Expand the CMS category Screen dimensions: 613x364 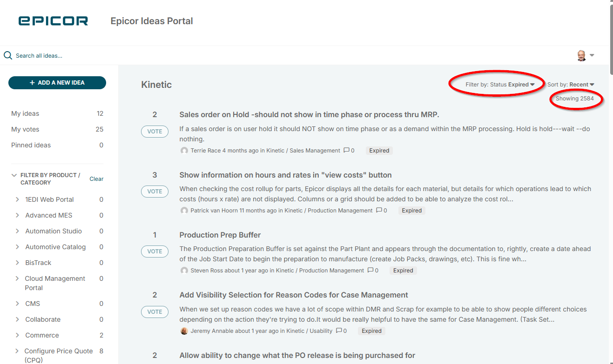pyautogui.click(x=17, y=304)
